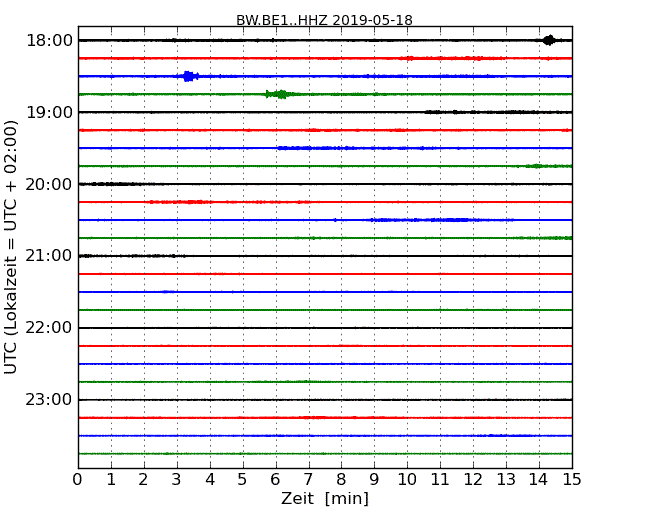
Task: Click the Zeit [min] x-axis label
Action: [x=325, y=498]
